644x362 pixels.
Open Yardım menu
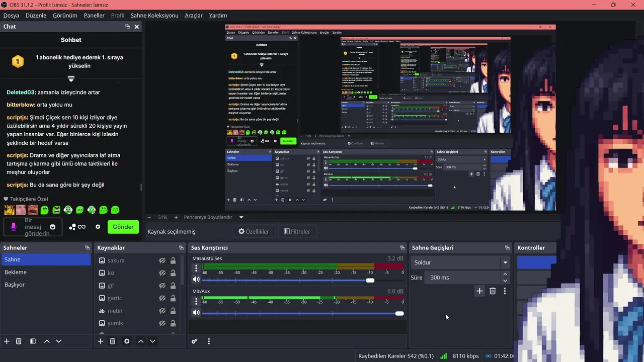218,16
